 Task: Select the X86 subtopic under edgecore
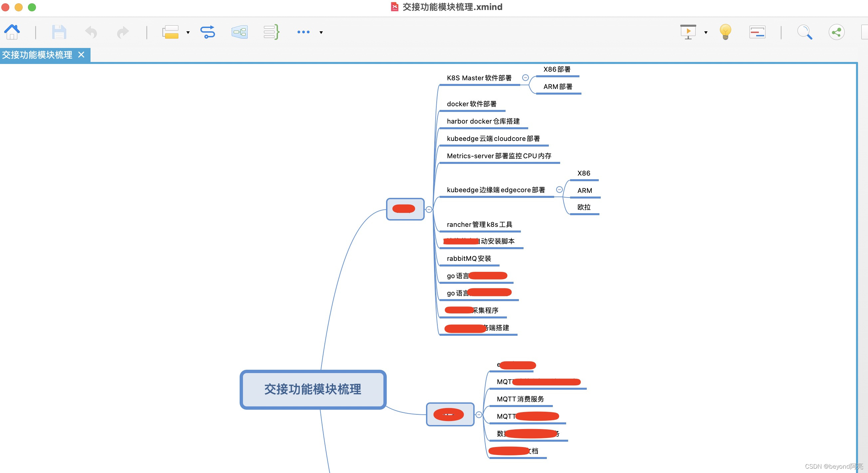click(x=584, y=173)
